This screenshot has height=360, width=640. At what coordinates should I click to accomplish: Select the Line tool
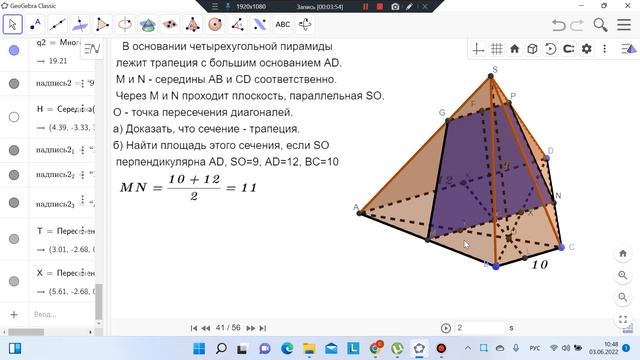click(57, 24)
